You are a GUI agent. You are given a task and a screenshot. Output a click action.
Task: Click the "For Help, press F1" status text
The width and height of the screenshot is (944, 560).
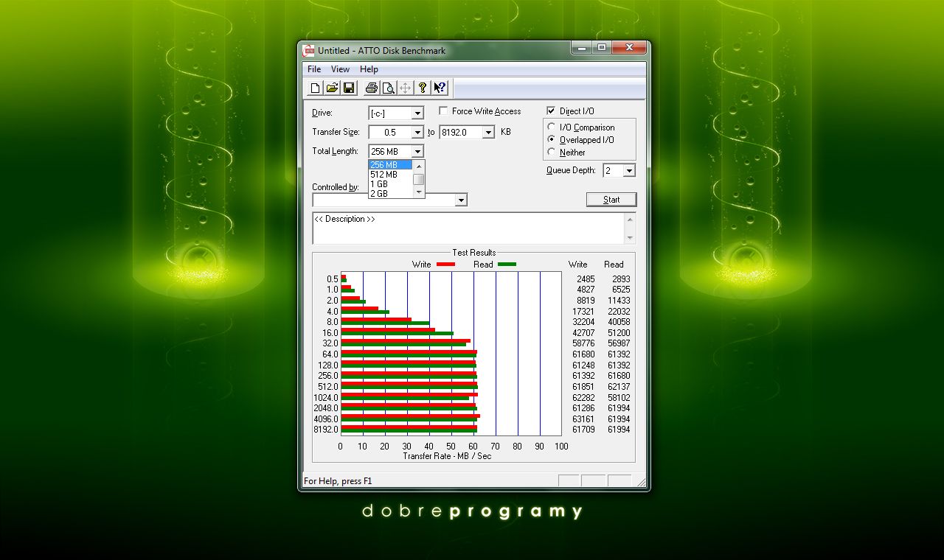tap(339, 481)
